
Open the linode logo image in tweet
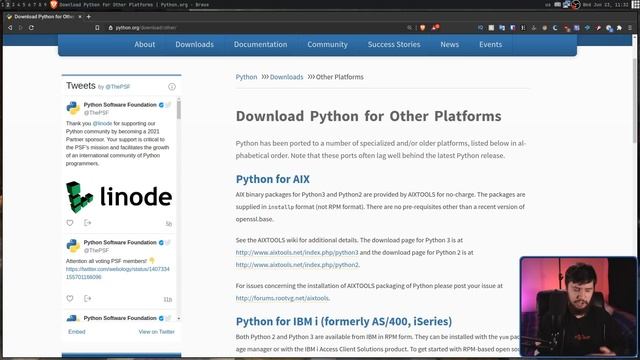point(119,197)
